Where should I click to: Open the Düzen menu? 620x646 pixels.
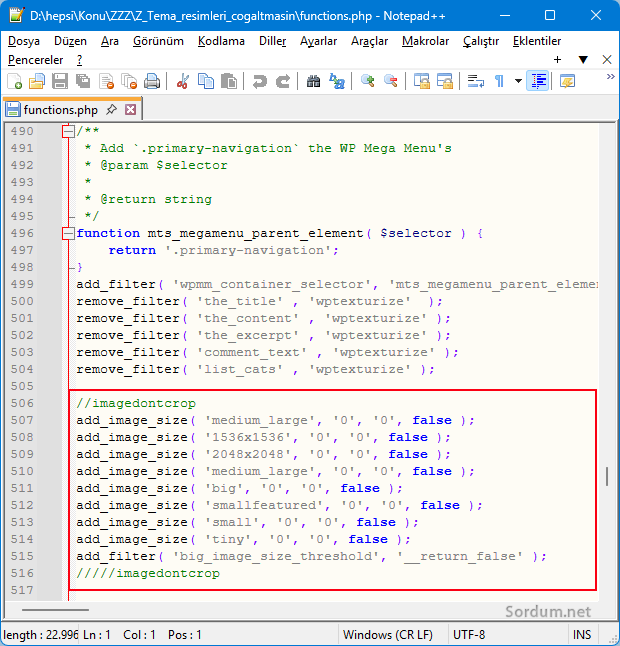(x=70, y=41)
